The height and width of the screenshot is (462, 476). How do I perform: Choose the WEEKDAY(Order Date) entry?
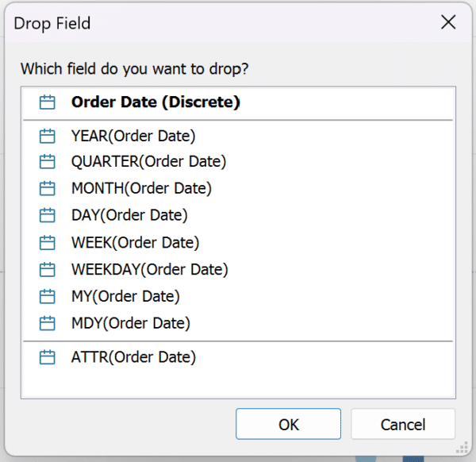point(149,270)
